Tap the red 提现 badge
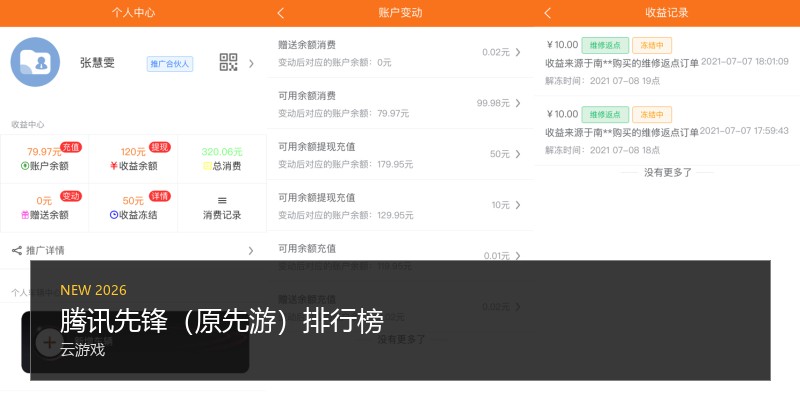This screenshot has width=800, height=400. coord(160,147)
